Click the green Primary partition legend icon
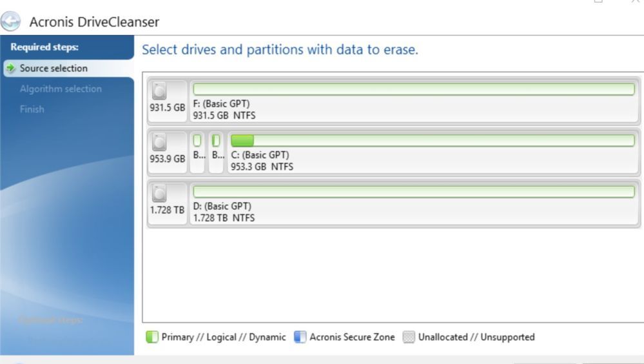The width and height of the screenshot is (644, 364). point(151,337)
